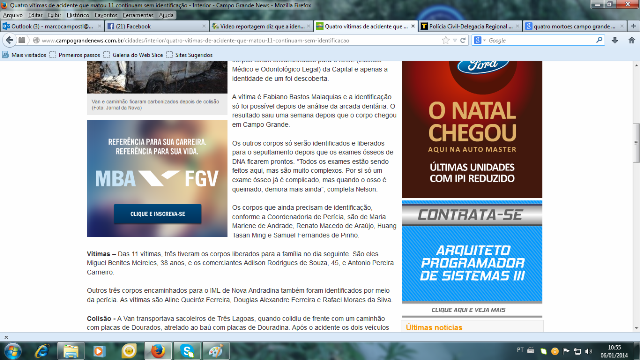Click the search magnifier icon
Viewport: 640px width, 360px height.
[x=599, y=40]
